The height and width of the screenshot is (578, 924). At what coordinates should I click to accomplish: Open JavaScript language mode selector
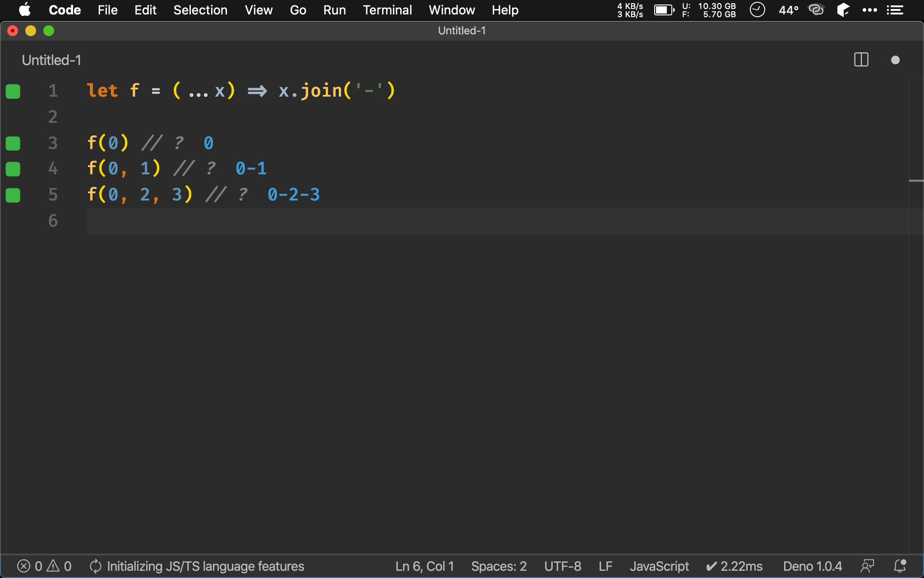pyautogui.click(x=659, y=566)
